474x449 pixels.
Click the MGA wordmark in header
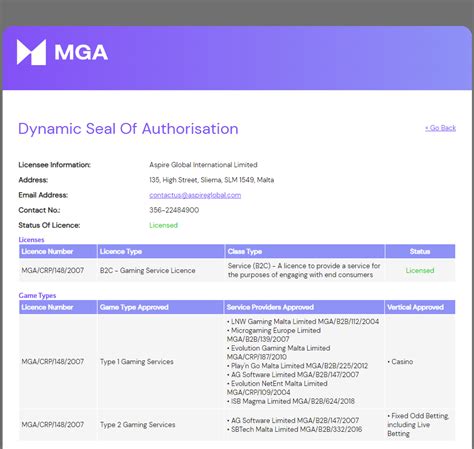pos(81,52)
